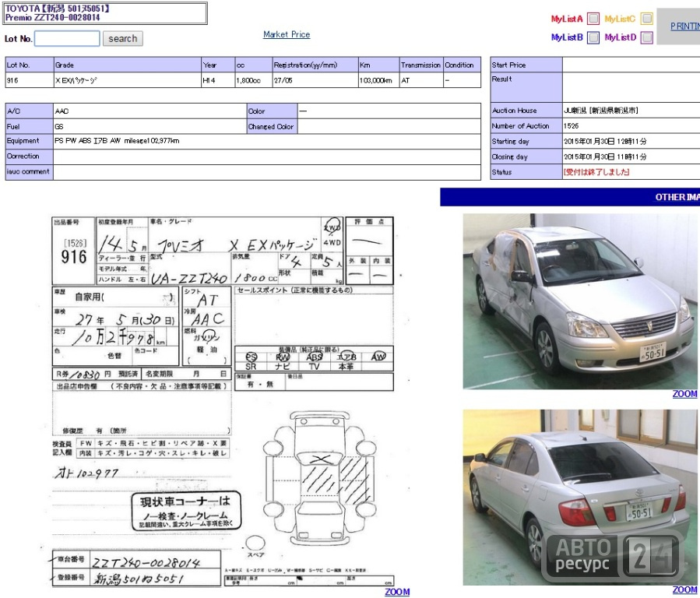Open rear view photo of silver Premio

tap(580, 497)
